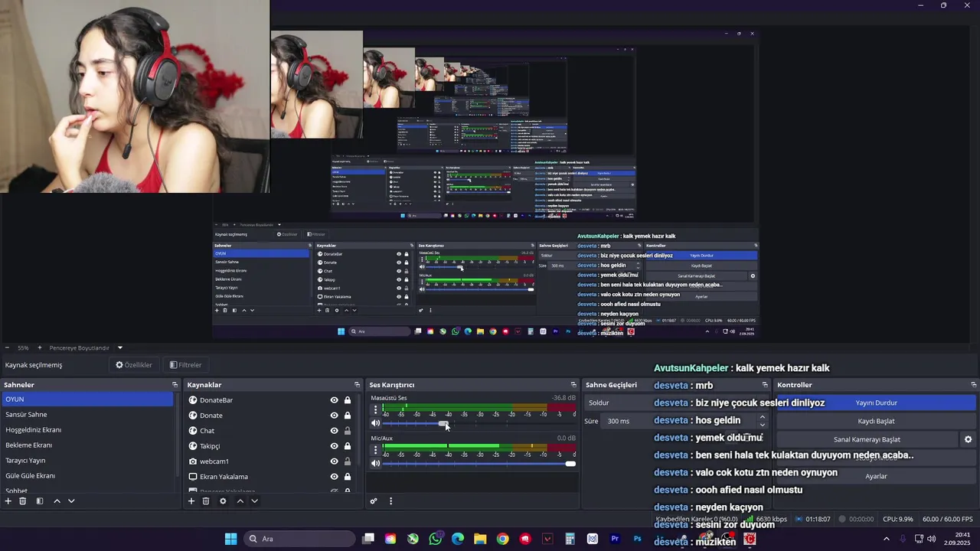The image size is (980, 551).
Task: Launch Microsoft Edge from taskbar
Action: click(458, 539)
